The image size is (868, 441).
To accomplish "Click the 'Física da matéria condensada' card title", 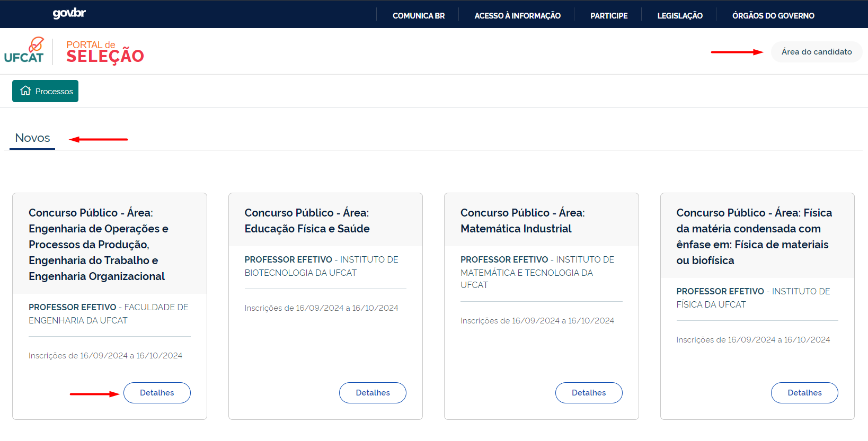I will 754,237.
